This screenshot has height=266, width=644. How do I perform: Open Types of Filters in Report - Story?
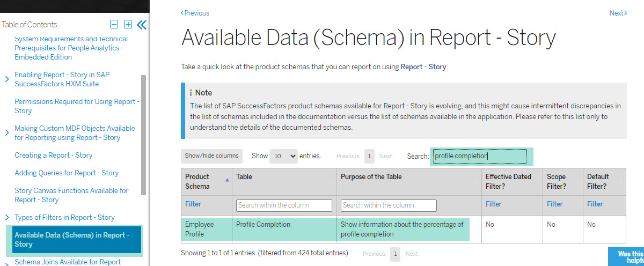tap(64, 217)
